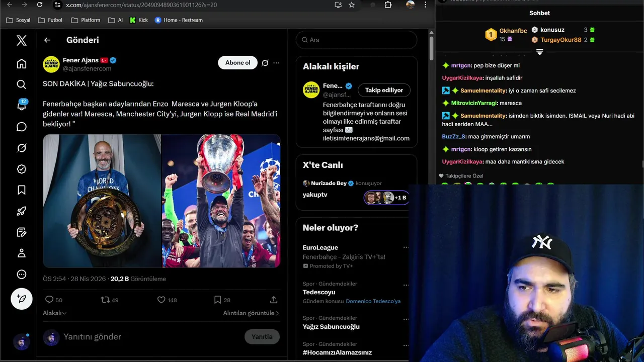Open Platform bookmarks folder
644x362 pixels.
[x=86, y=20]
